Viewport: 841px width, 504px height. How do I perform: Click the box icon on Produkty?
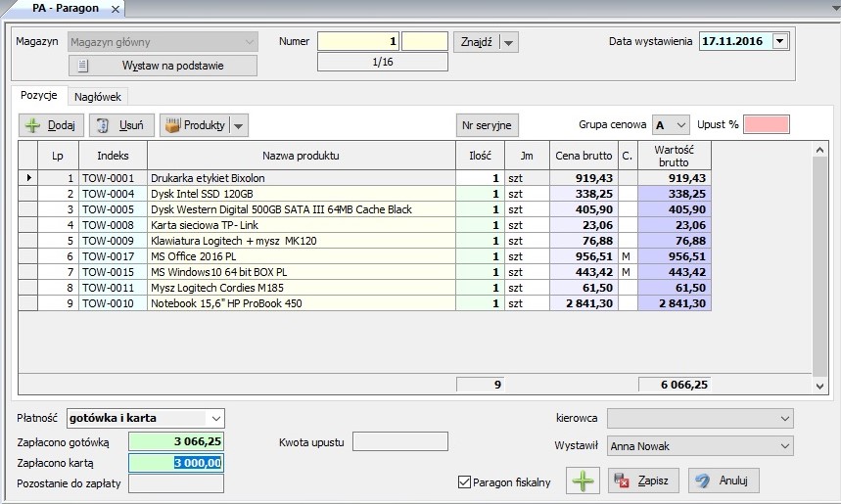pyautogui.click(x=172, y=125)
